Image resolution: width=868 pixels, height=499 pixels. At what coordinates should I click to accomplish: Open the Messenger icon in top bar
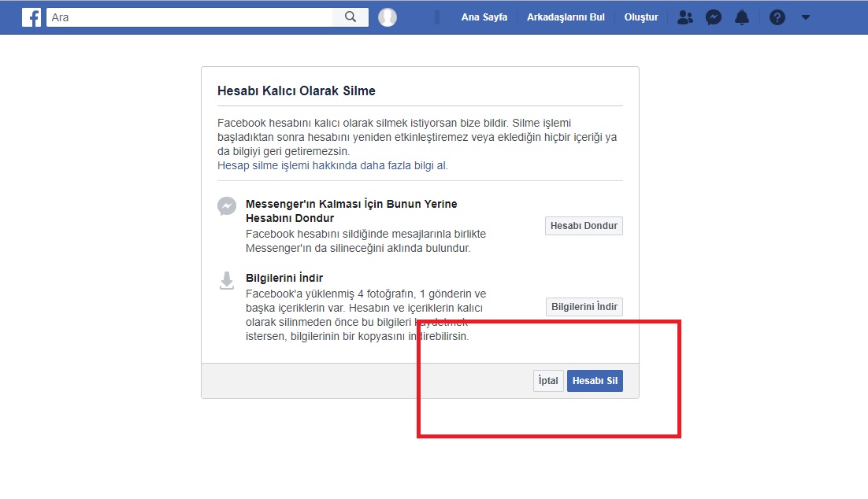click(714, 17)
